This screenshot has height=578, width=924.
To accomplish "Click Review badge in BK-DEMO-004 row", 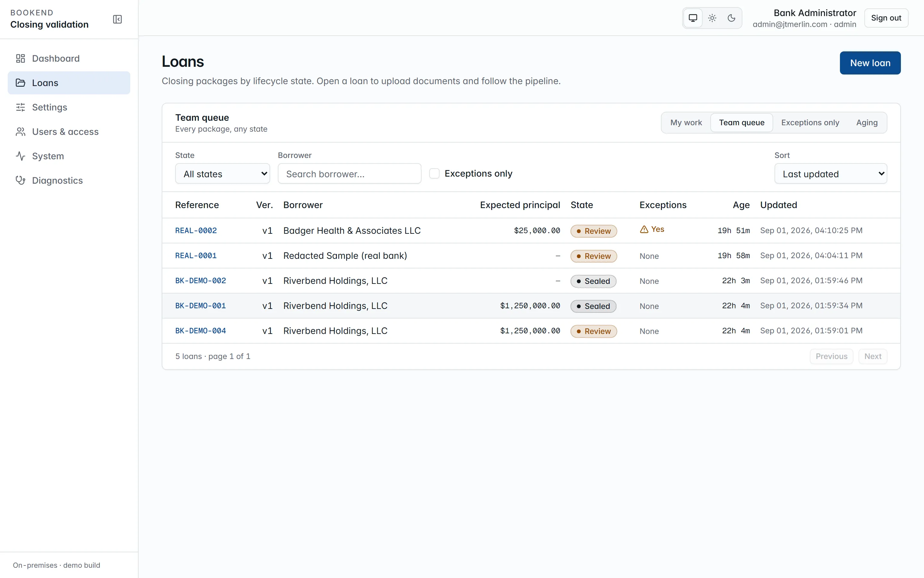I will (594, 331).
